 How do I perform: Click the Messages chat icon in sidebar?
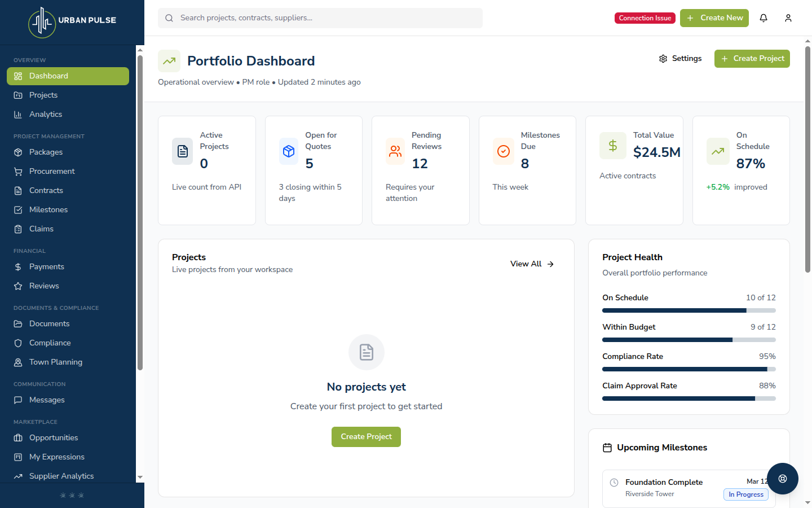click(18, 400)
